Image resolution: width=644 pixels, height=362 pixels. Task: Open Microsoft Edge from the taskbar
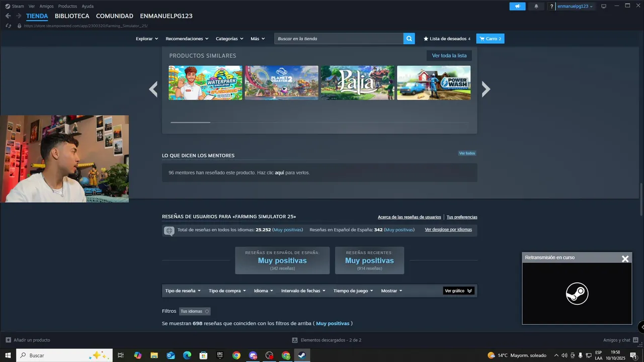pyautogui.click(x=187, y=355)
